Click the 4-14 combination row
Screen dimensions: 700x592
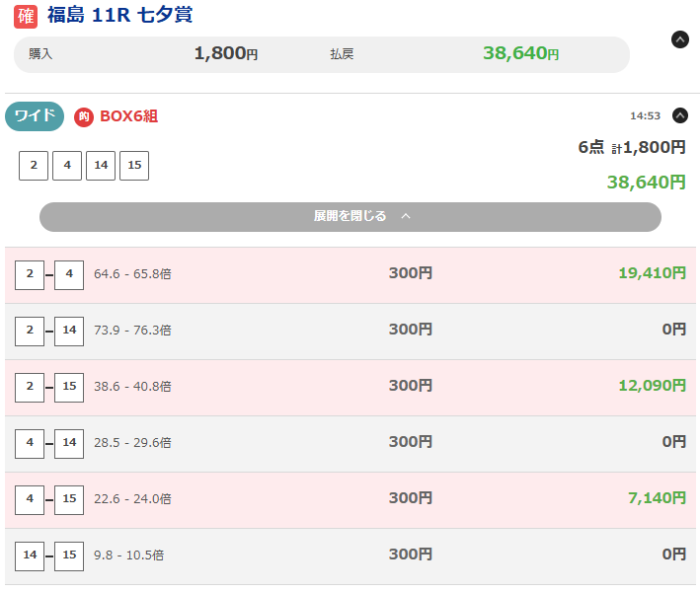click(x=350, y=444)
